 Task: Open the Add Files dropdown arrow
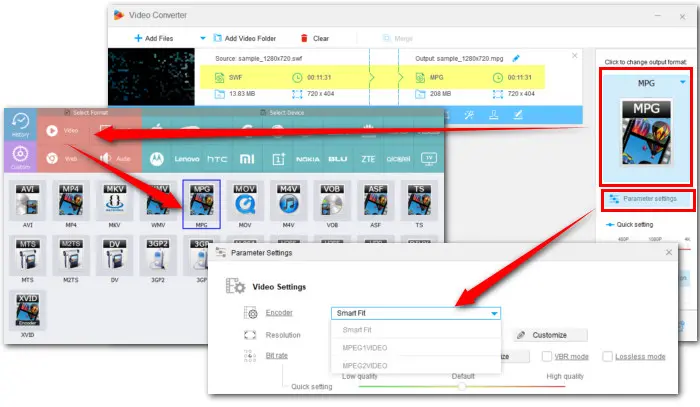click(x=203, y=38)
